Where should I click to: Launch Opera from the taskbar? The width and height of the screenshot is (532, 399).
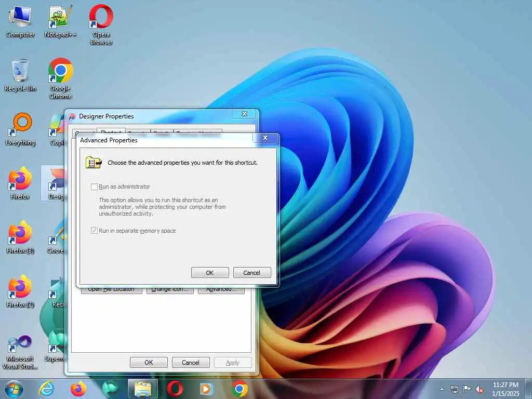click(175, 389)
